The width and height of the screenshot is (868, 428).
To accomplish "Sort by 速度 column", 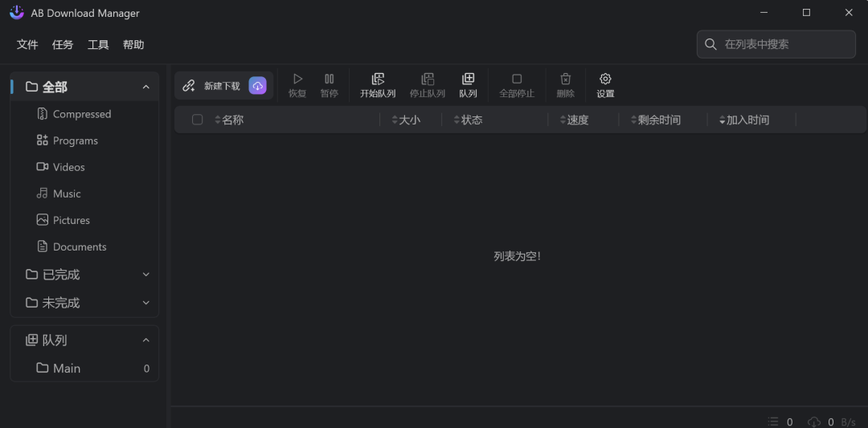I will tap(574, 120).
